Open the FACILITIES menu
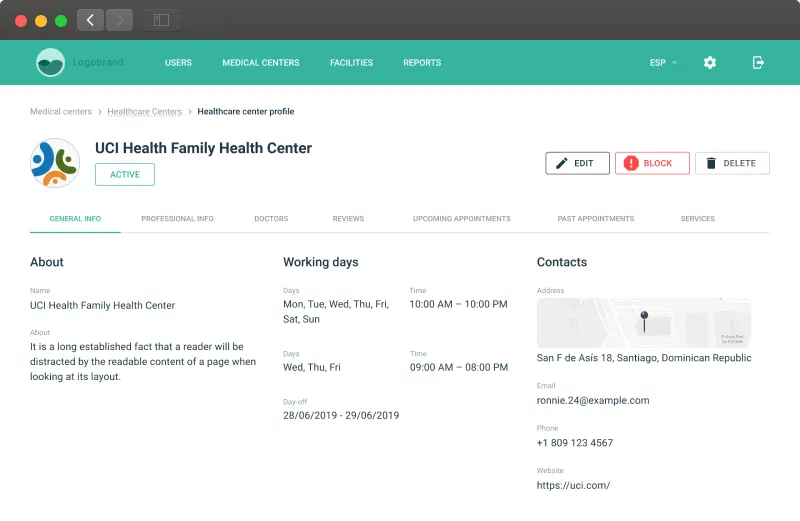800x521 pixels. (x=352, y=62)
